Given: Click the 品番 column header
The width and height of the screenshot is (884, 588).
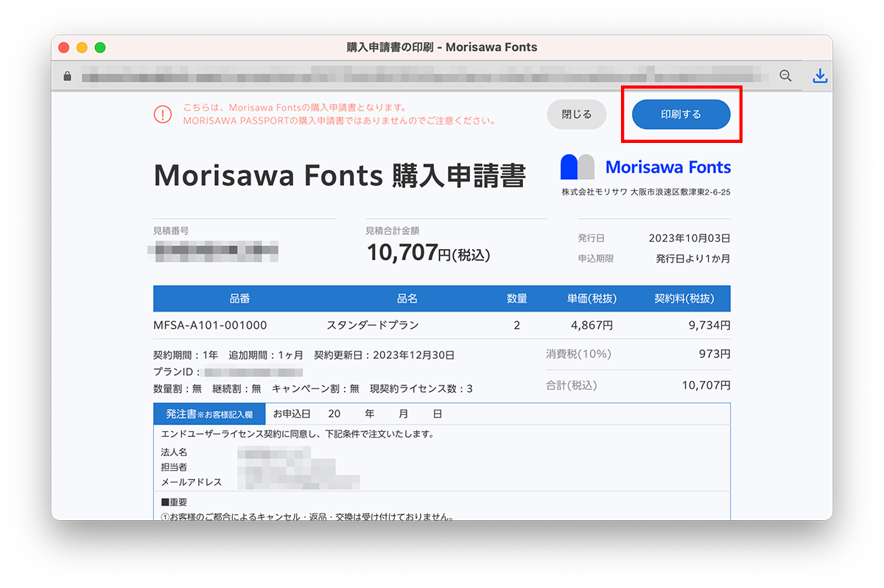Looking at the screenshot, I should click(240, 298).
